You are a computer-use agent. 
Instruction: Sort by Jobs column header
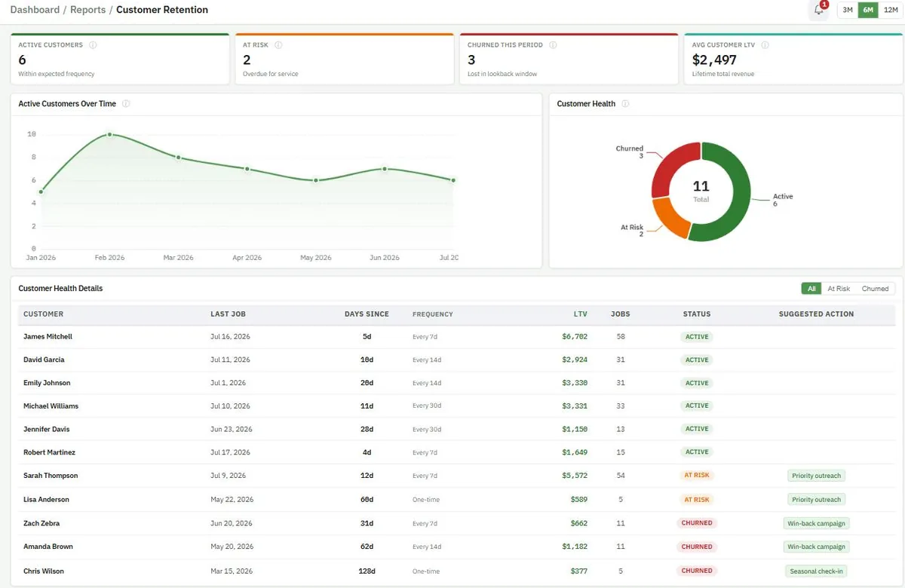click(x=621, y=314)
